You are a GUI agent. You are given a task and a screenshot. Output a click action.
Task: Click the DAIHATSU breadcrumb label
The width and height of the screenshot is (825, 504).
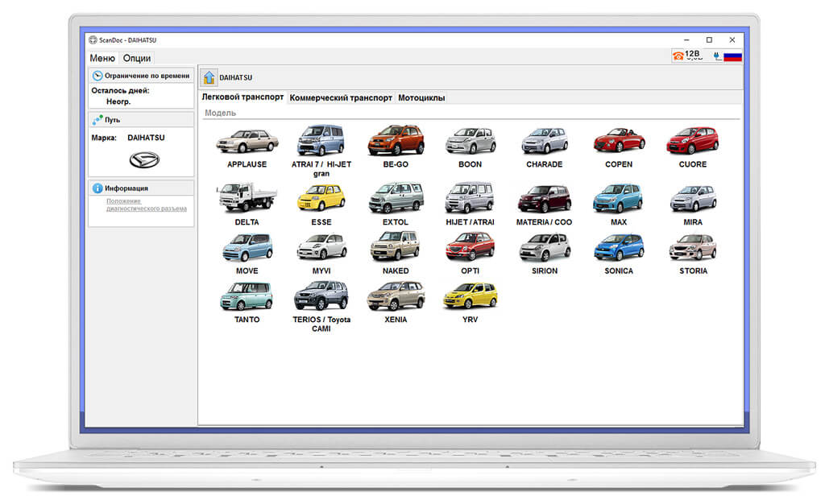pos(236,78)
